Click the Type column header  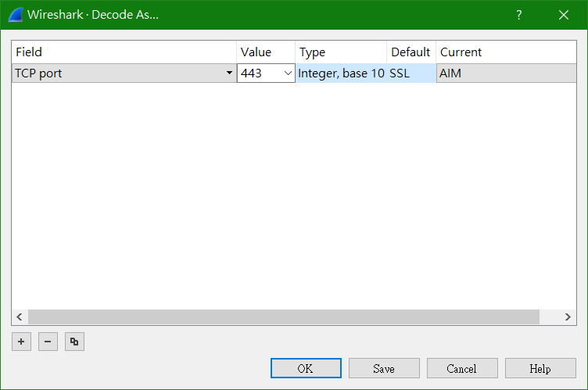pos(341,52)
